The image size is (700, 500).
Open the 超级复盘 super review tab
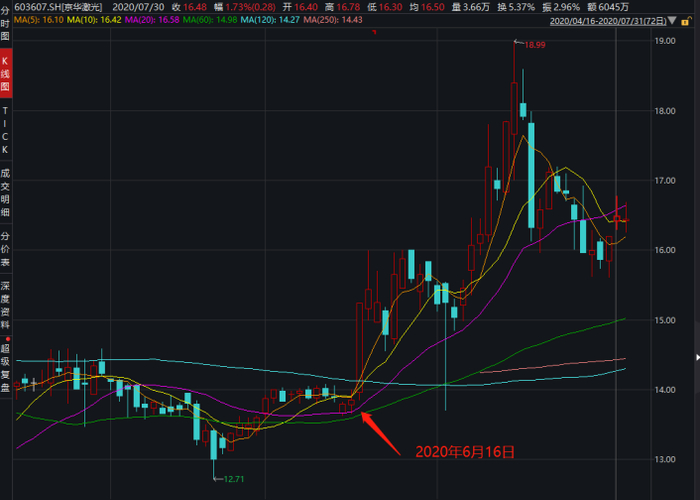tap(5, 367)
